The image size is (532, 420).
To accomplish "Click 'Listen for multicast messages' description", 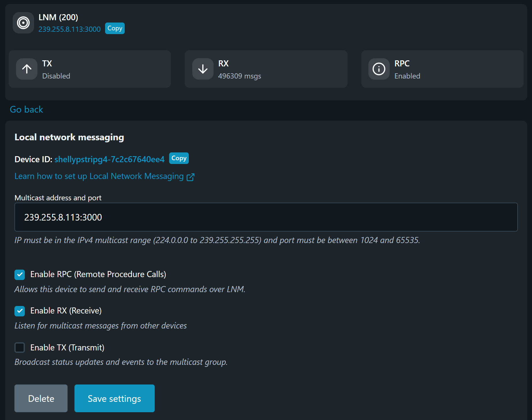I will click(101, 326).
